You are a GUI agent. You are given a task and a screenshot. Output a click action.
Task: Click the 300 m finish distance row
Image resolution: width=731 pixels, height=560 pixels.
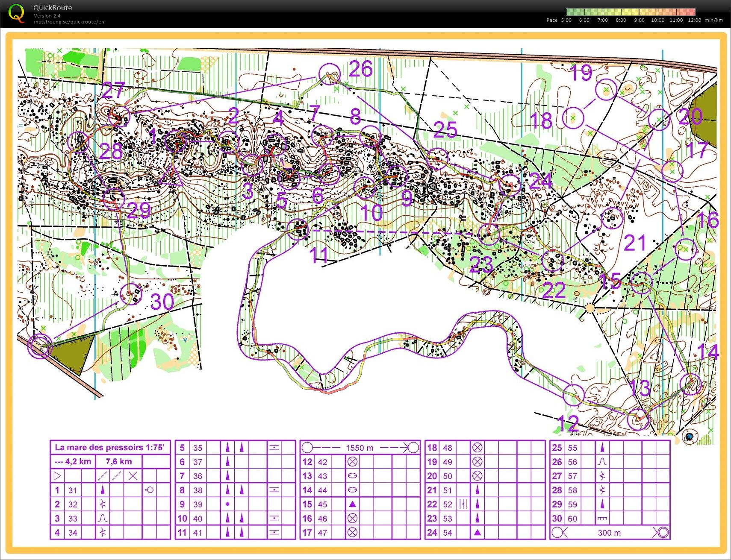tap(610, 533)
